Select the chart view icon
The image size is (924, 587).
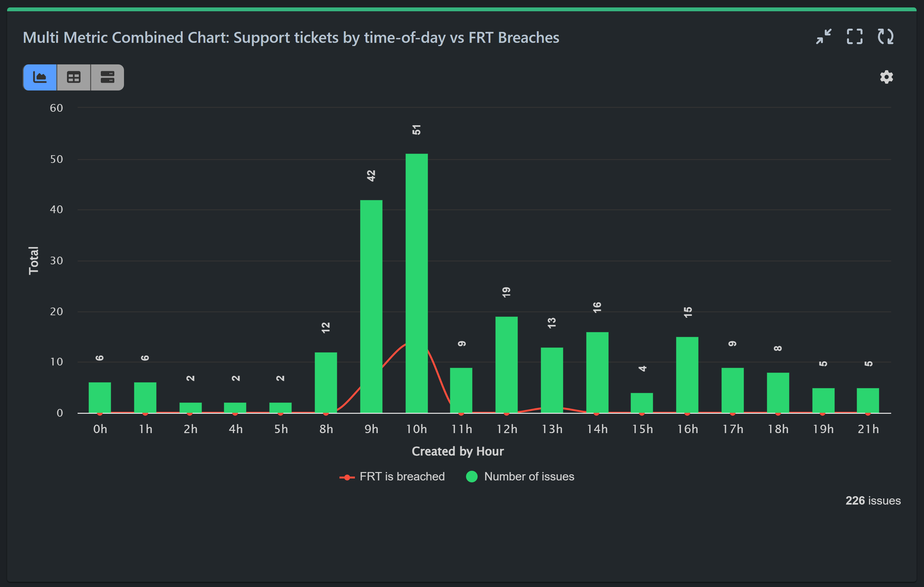40,77
